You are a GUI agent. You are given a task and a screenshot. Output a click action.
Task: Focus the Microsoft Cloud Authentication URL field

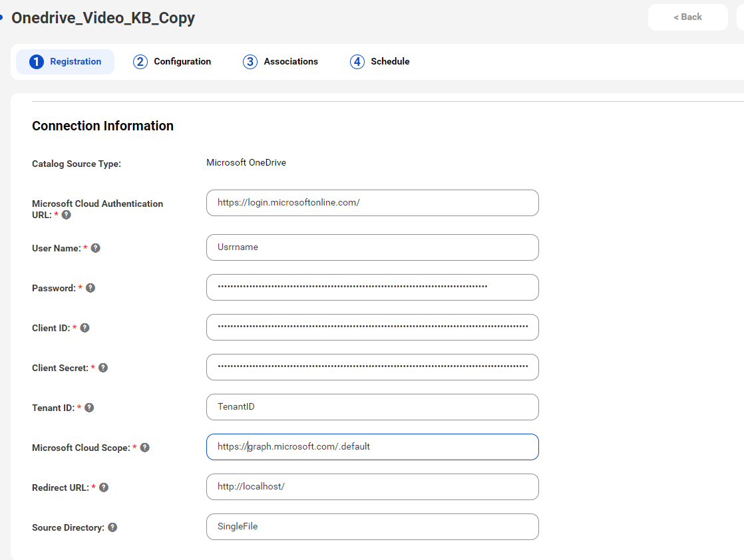click(373, 203)
